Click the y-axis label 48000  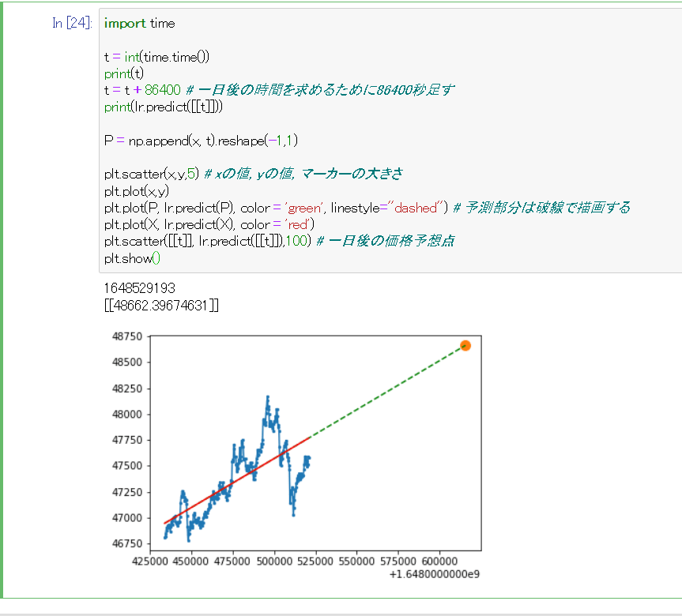127,415
